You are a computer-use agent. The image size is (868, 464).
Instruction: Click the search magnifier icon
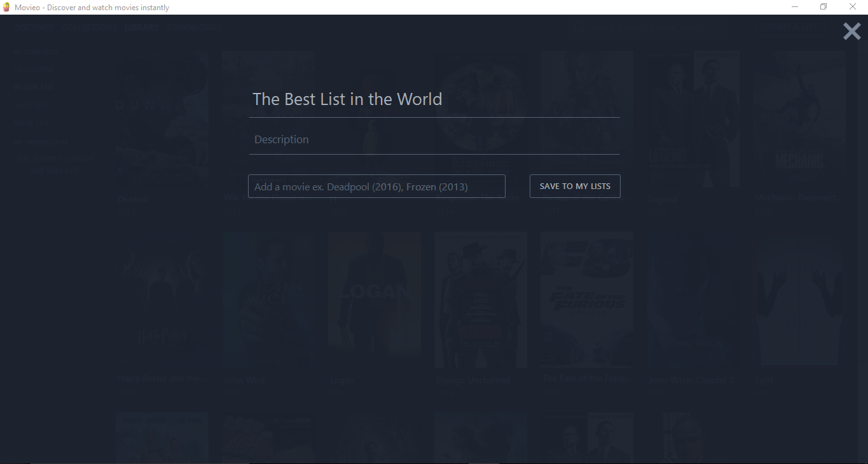click(x=579, y=27)
